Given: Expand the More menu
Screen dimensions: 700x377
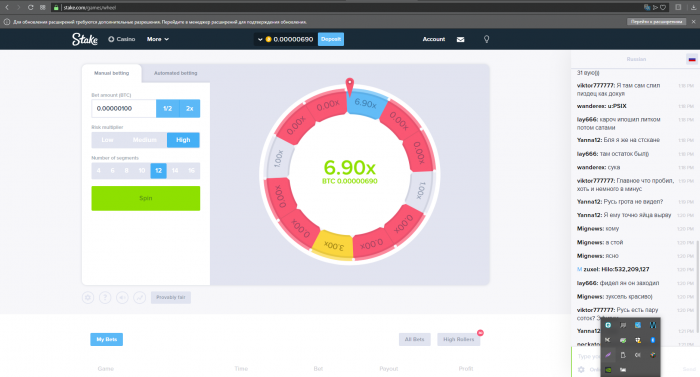Looking at the screenshot, I should [x=158, y=39].
